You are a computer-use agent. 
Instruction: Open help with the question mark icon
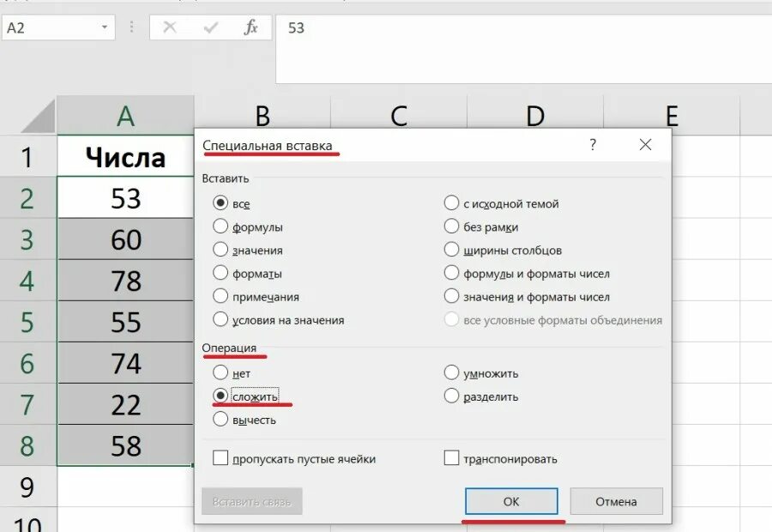593,145
